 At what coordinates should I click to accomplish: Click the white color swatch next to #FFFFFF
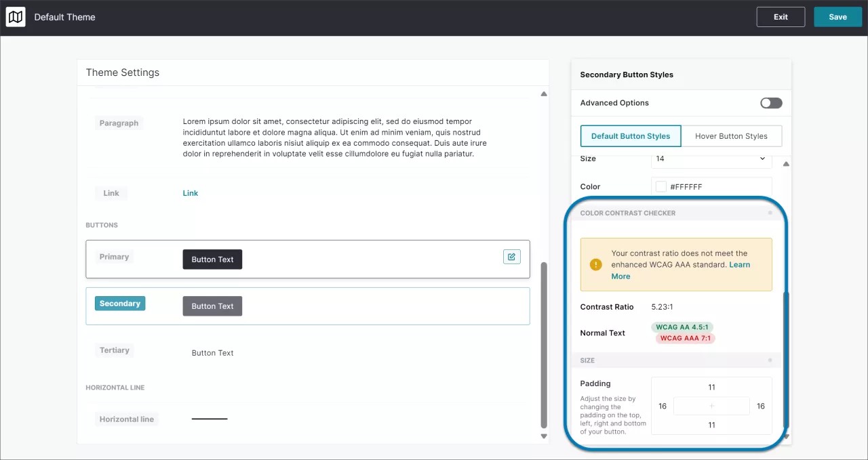click(660, 186)
